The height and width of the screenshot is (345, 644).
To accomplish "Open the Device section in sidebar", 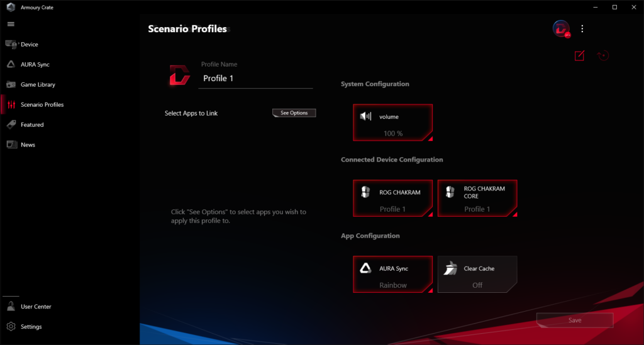I will coord(29,45).
